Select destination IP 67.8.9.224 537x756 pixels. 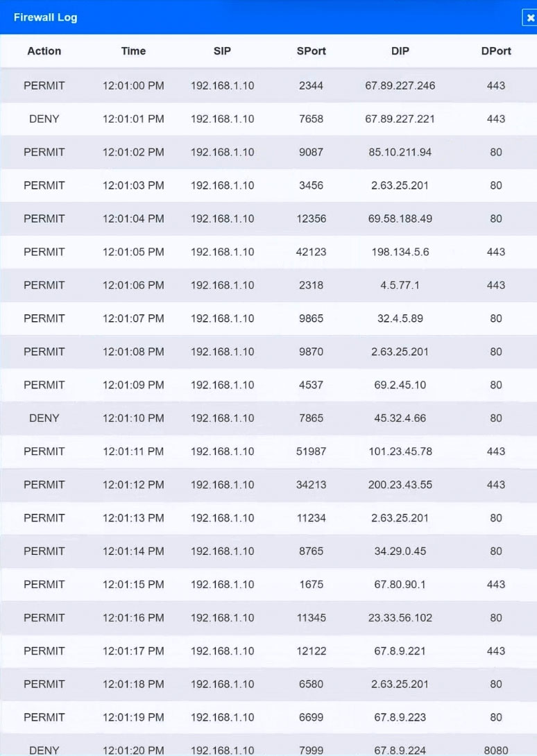[400, 750]
